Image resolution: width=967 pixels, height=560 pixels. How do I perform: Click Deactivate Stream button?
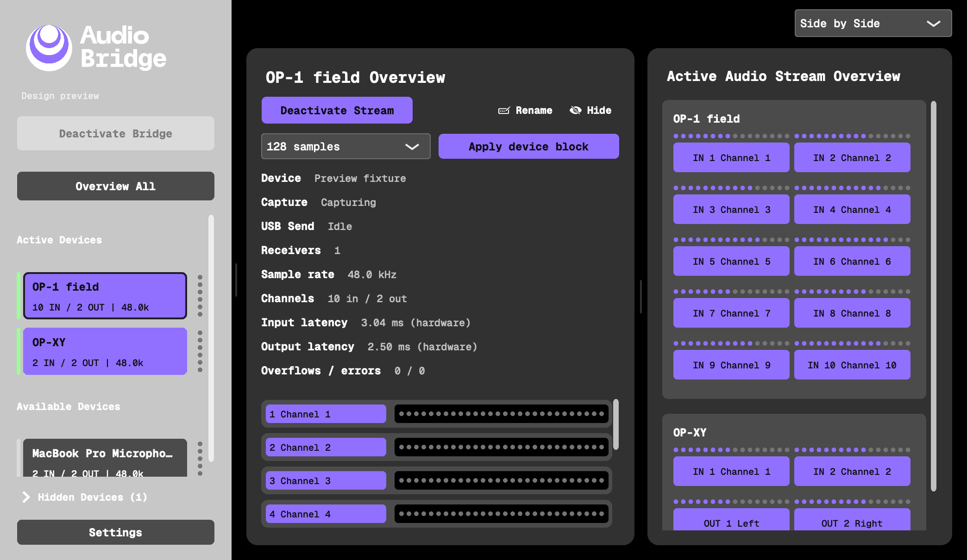tap(337, 110)
